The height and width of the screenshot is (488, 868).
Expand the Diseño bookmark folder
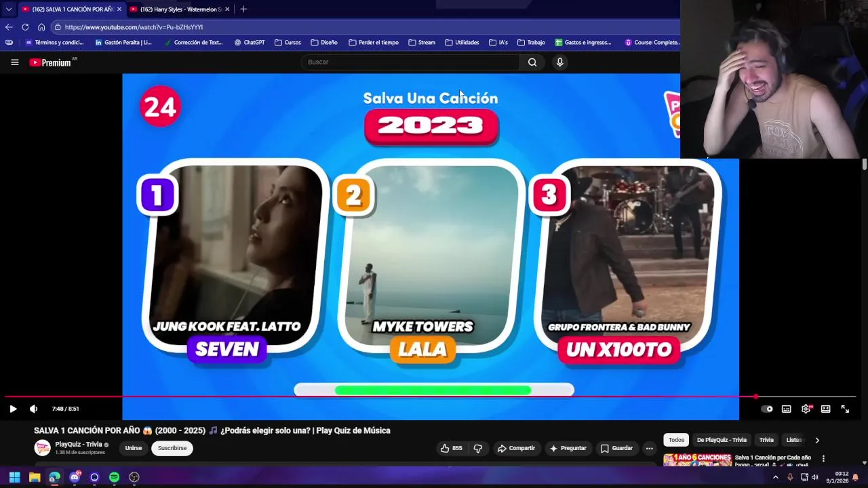[324, 42]
